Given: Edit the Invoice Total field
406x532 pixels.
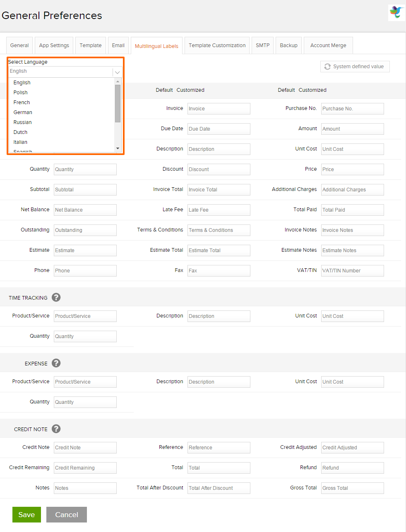Looking at the screenshot, I should pos(219,190).
